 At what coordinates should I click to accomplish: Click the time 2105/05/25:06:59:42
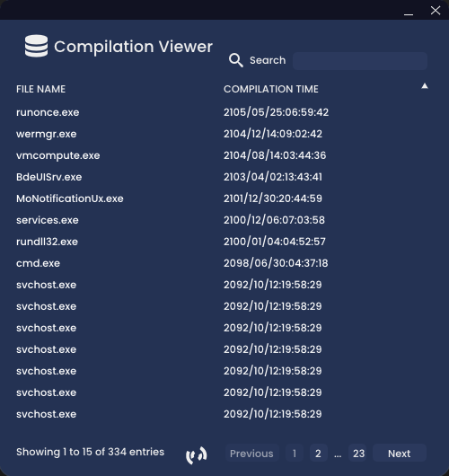[276, 112]
